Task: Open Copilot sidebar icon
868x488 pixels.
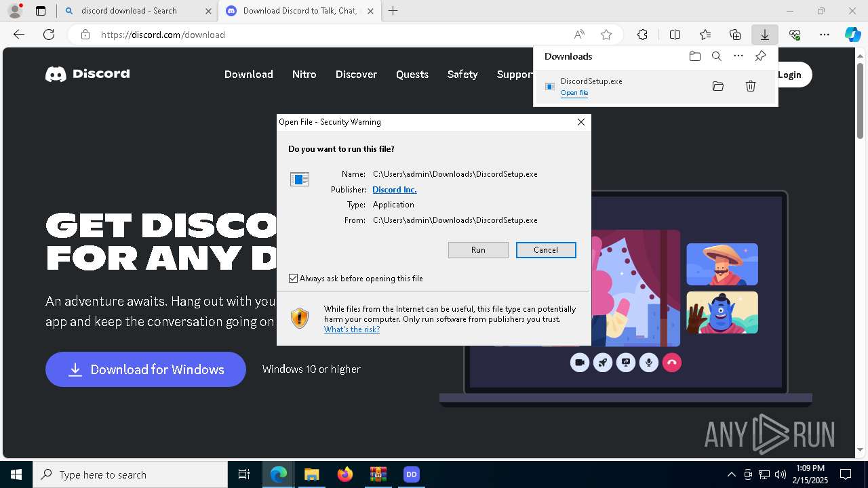Action: pyautogui.click(x=853, y=35)
